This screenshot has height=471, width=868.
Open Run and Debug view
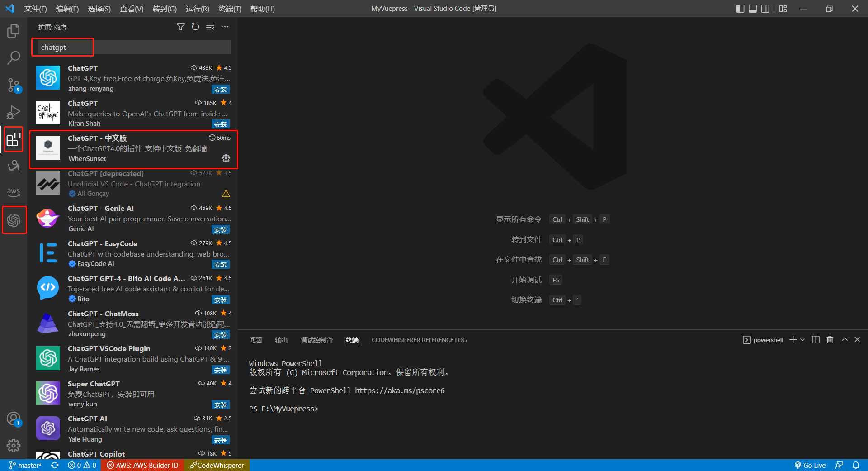pyautogui.click(x=14, y=112)
